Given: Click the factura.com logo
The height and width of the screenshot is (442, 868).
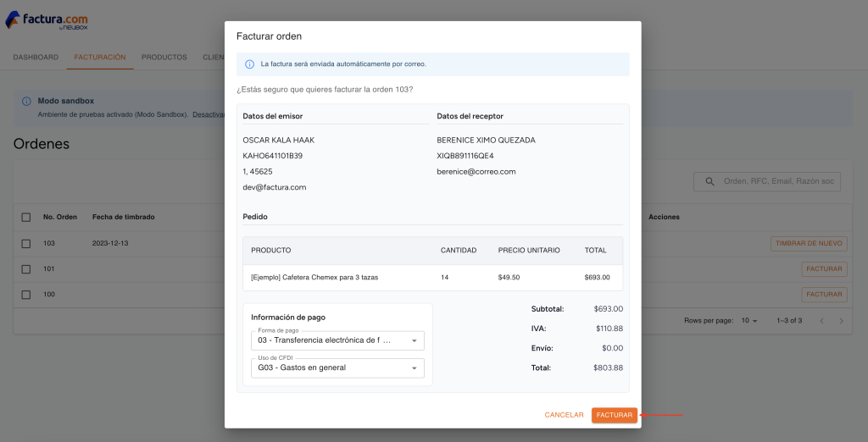Looking at the screenshot, I should pos(47,20).
